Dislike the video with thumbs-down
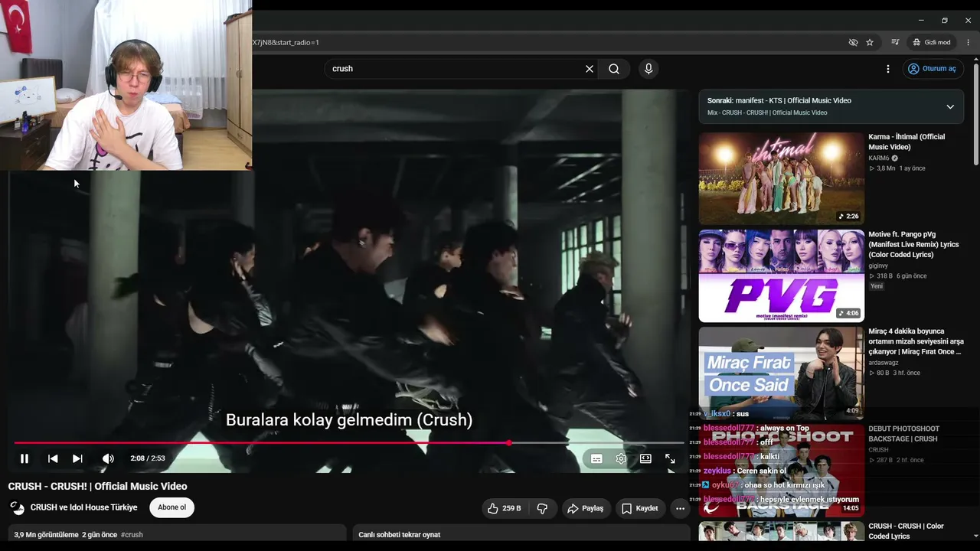980x551 pixels. [x=542, y=508]
